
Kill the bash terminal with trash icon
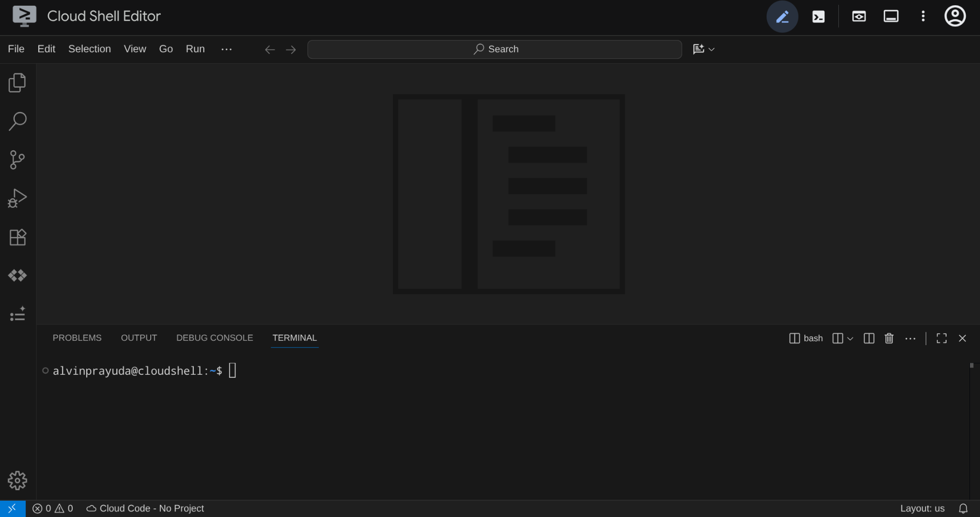[889, 338]
